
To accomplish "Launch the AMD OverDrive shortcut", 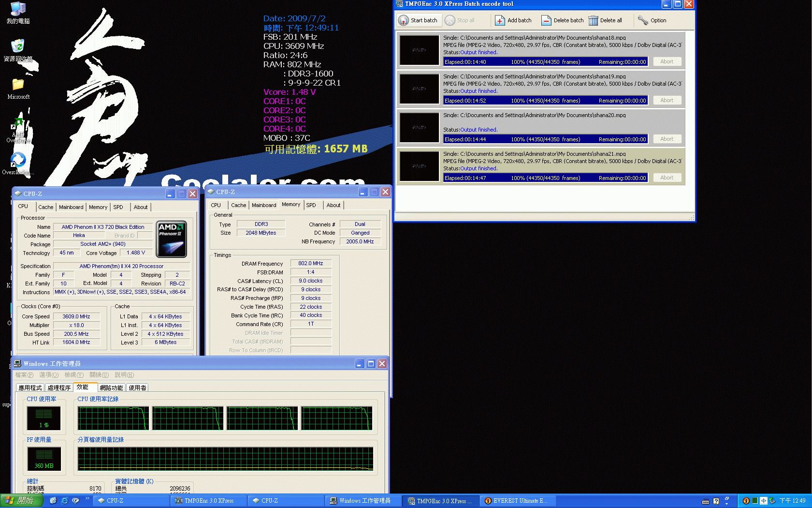I will 18,130.
